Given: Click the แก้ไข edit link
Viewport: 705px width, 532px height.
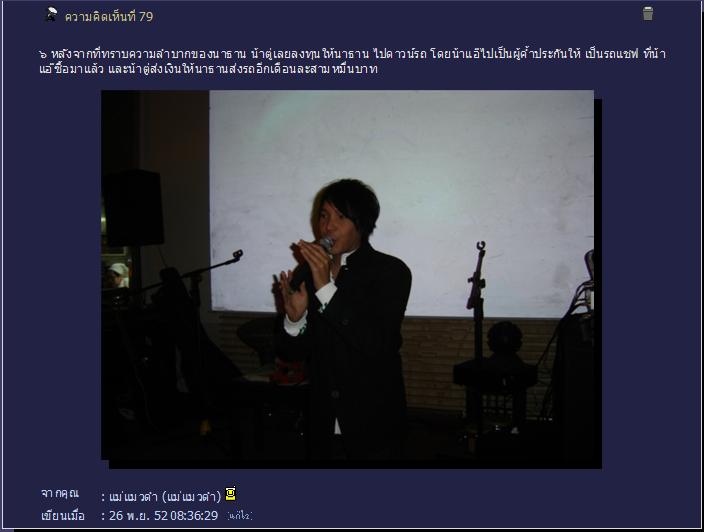Looking at the screenshot, I should pos(240,516).
